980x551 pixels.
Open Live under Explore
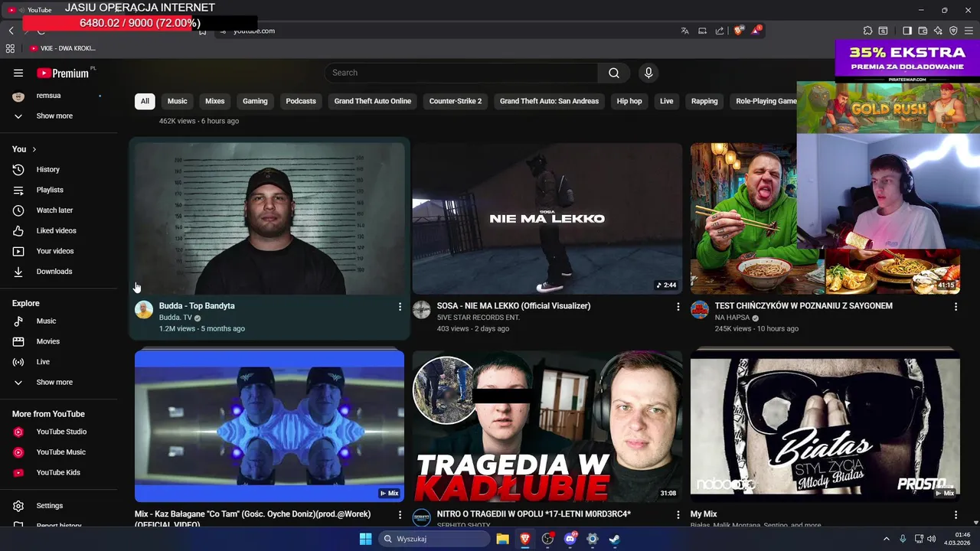click(x=58, y=362)
